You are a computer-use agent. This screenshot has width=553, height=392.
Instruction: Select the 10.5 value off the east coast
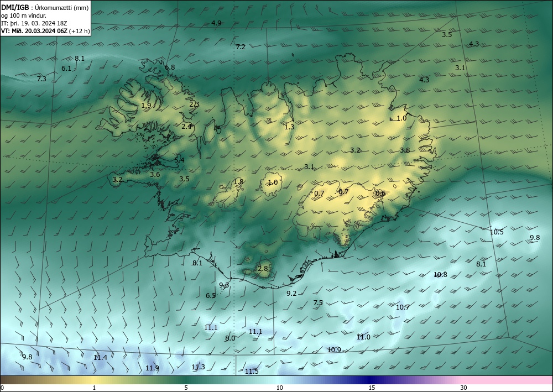497,232
